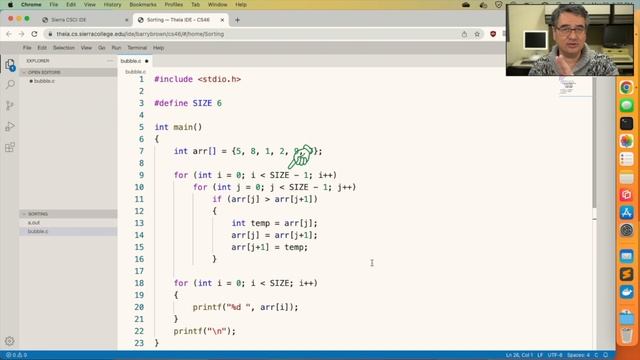Open the IDE View menu
Screen dimensions: 640x360
(x=86, y=48)
